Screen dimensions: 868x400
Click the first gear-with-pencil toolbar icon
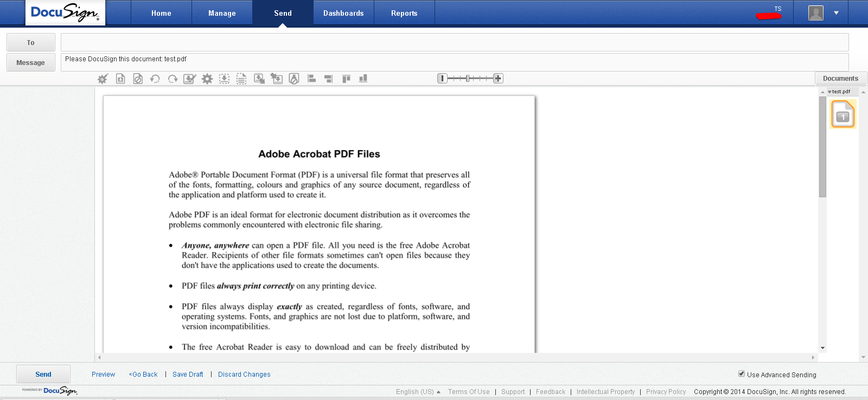[103, 79]
